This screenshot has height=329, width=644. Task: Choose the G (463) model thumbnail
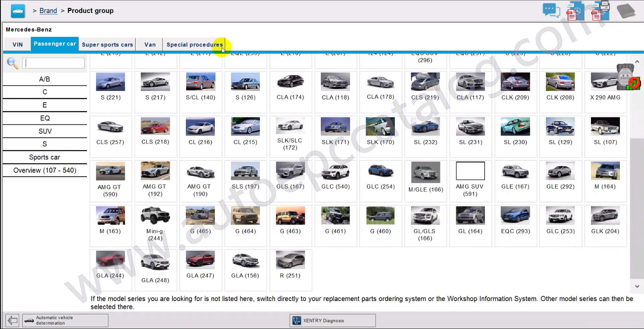tap(291, 221)
